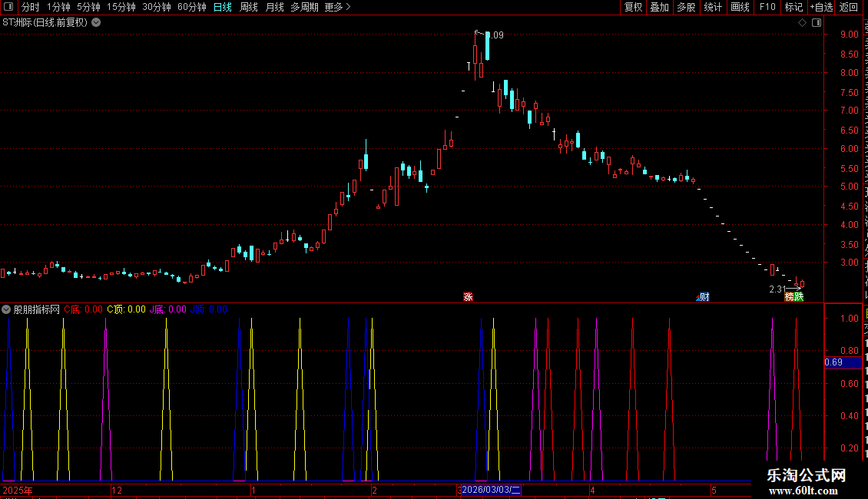Click the J底 indicator value label
868x499 pixels.
click(167, 309)
